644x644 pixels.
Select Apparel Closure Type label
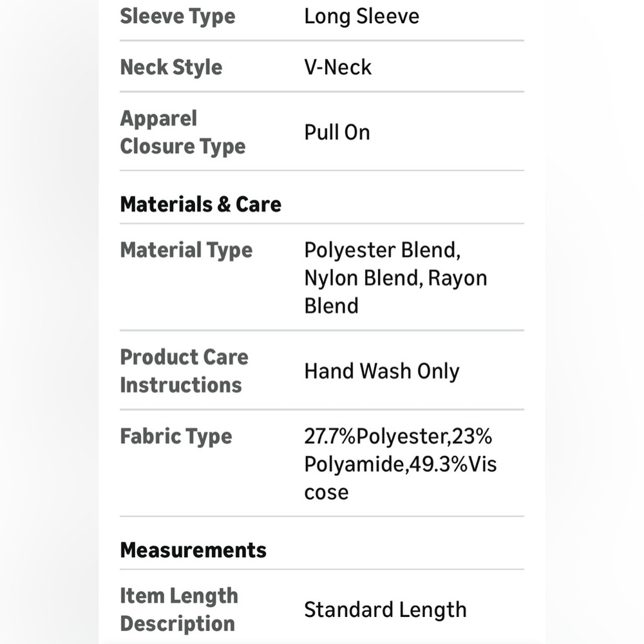pos(182,132)
